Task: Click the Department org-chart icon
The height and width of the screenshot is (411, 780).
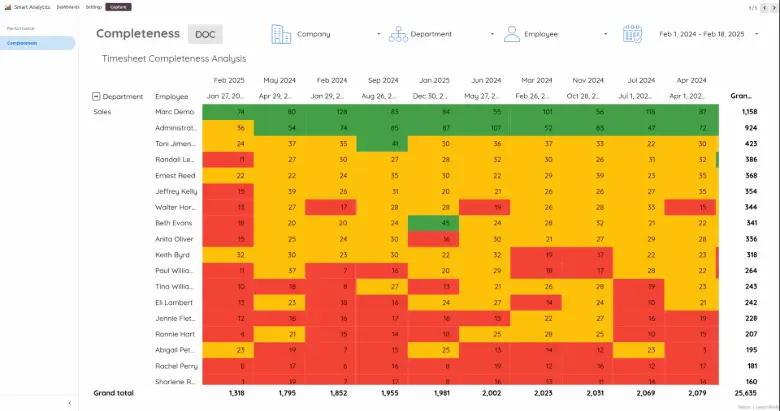Action: [x=399, y=34]
